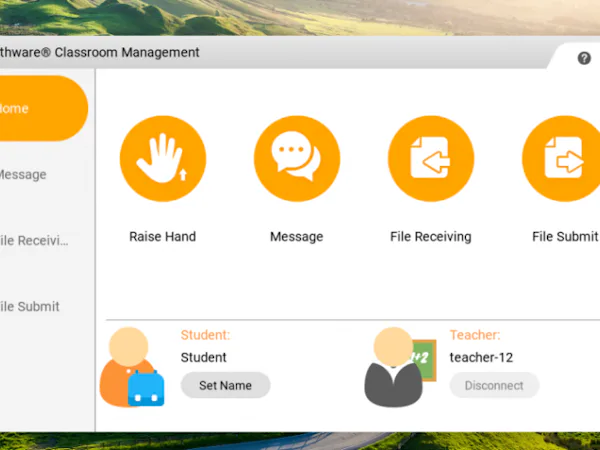Image resolution: width=600 pixels, height=450 pixels.
Task: Open help via the question mark icon
Action: pos(584,59)
